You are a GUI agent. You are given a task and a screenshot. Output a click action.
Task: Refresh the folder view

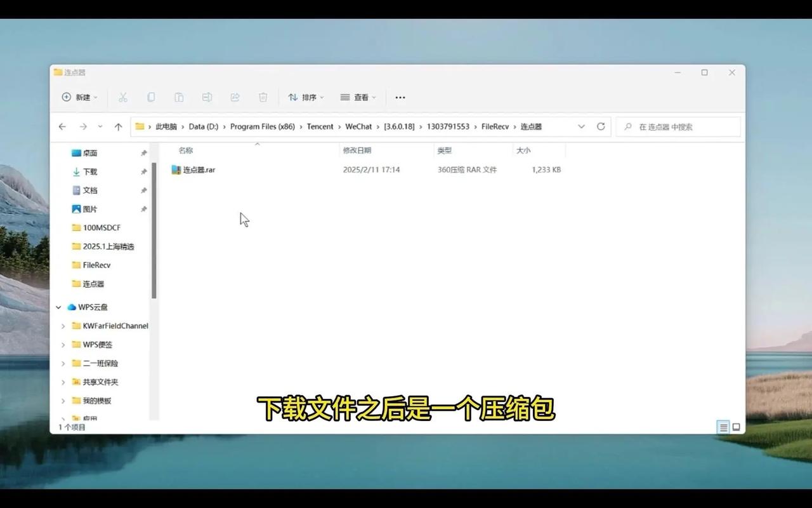click(x=601, y=126)
